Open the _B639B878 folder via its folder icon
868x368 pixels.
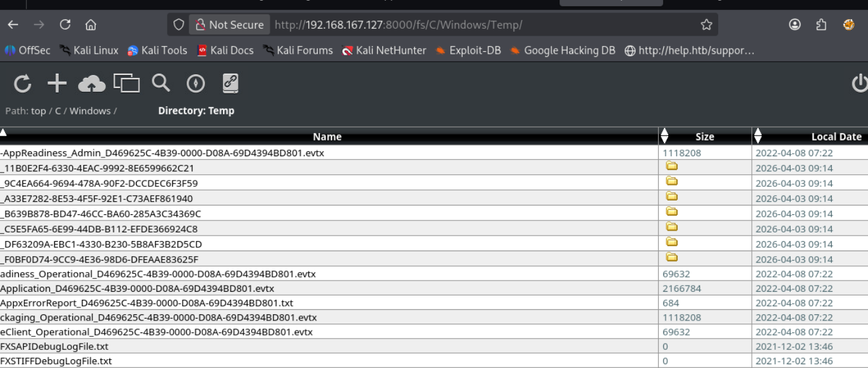[672, 212]
